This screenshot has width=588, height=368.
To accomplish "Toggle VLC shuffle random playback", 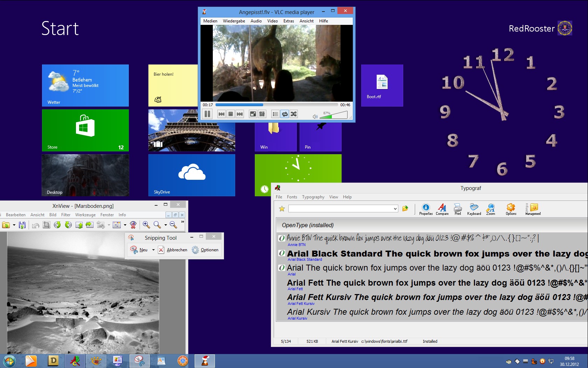I will [294, 114].
